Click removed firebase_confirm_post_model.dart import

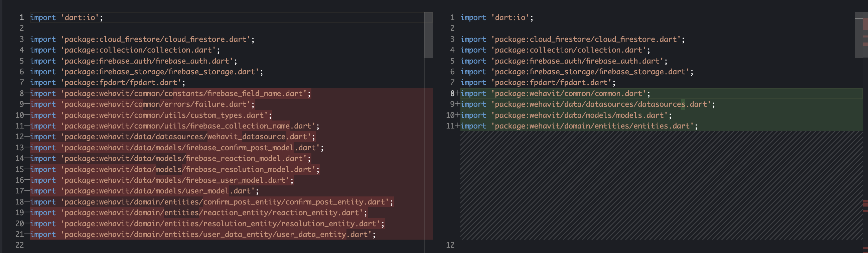(177, 147)
